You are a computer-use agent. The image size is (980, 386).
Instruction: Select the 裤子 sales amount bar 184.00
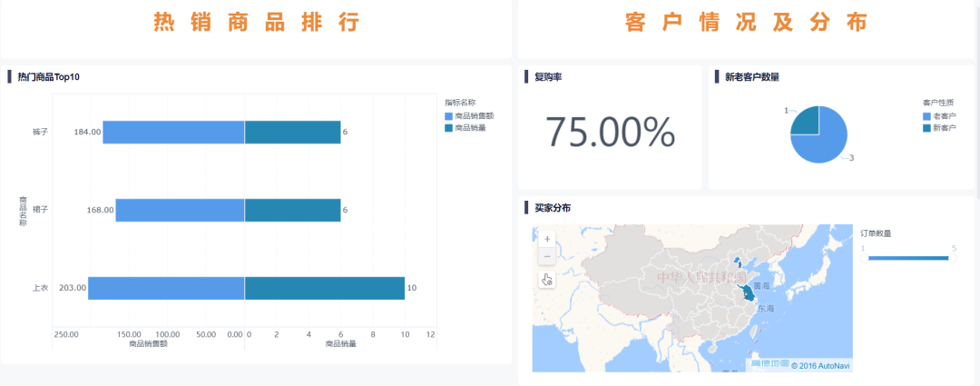[173, 132]
